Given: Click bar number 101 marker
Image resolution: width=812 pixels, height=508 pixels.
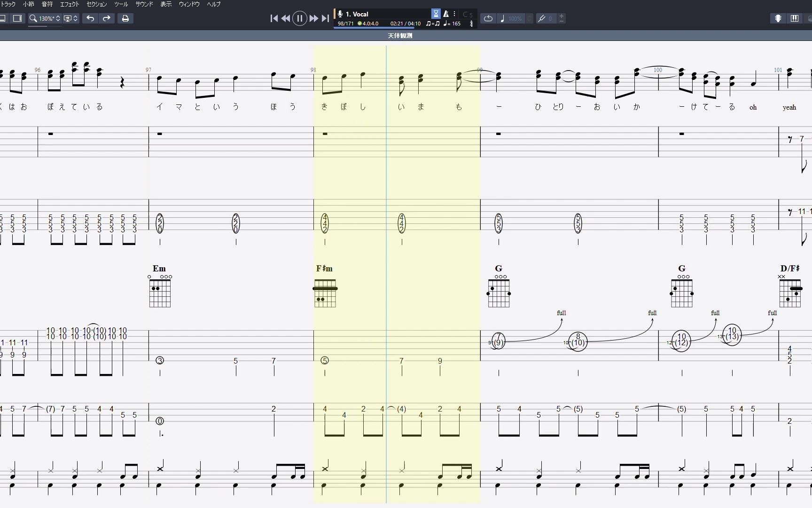Looking at the screenshot, I should click(x=778, y=70).
